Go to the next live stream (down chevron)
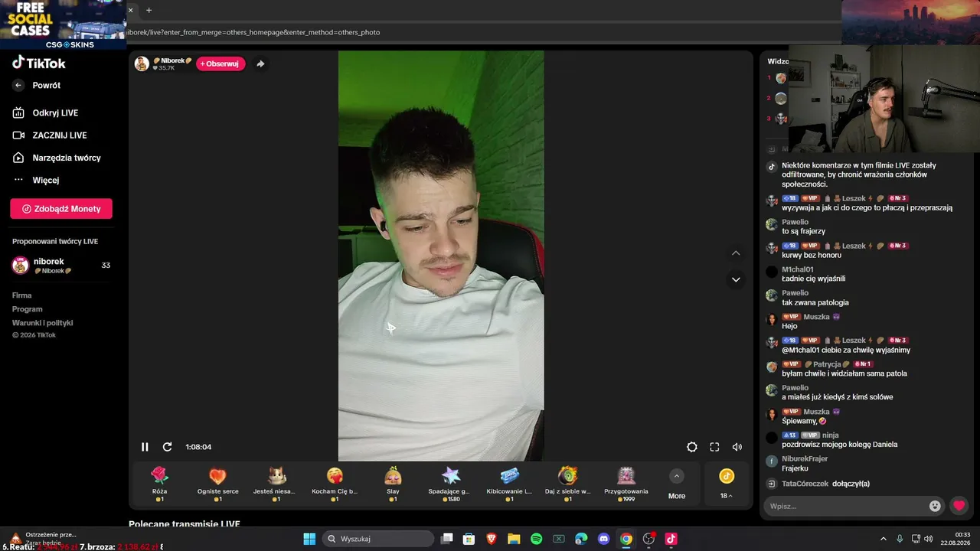Viewport: 980px width, 551px height. point(736,279)
